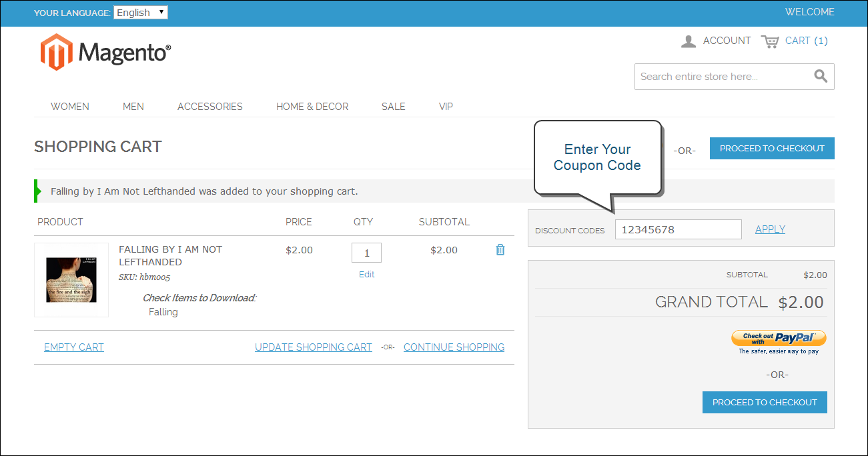Open the shopping cart icon in header
This screenshot has width=868, height=456.
[x=770, y=41]
